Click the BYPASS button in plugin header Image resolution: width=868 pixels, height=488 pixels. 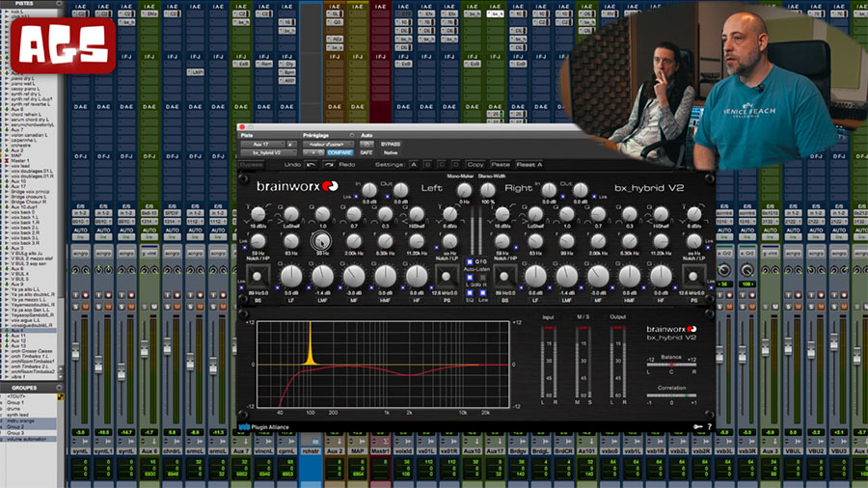point(391,145)
